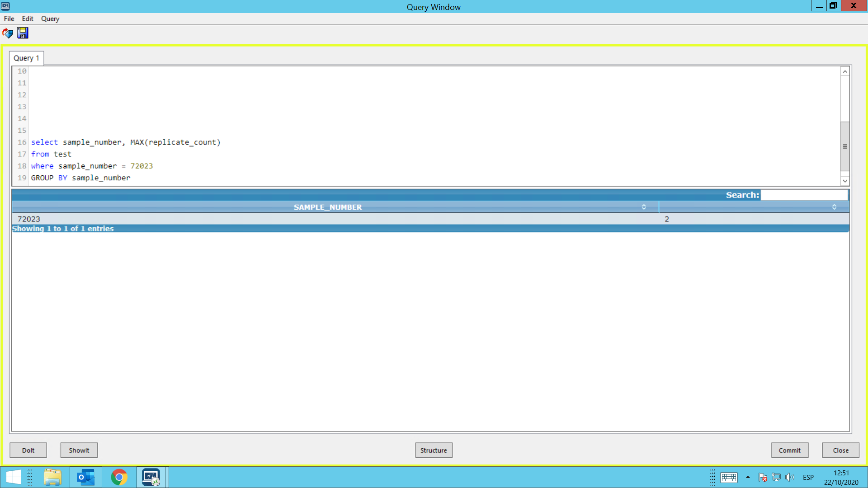Click the editor vertical scrollbar thumb
Image resolution: width=868 pixels, height=488 pixels.
tap(844, 146)
